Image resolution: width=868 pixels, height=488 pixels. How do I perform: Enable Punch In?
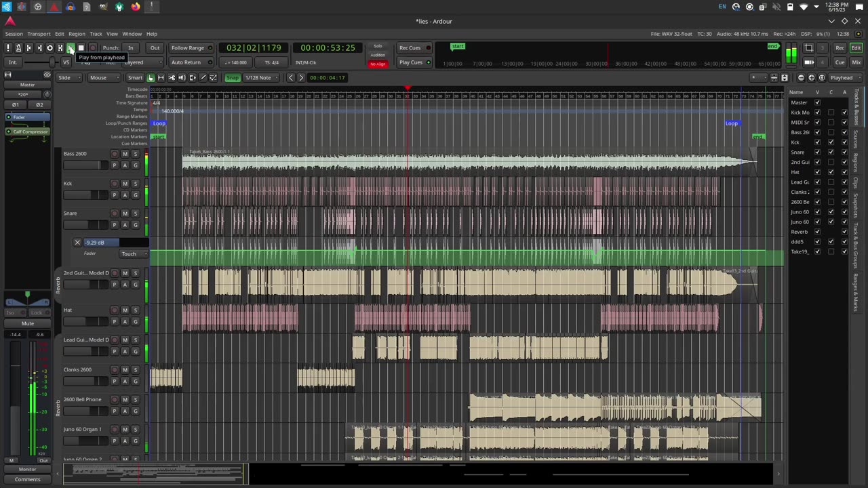[131, 48]
